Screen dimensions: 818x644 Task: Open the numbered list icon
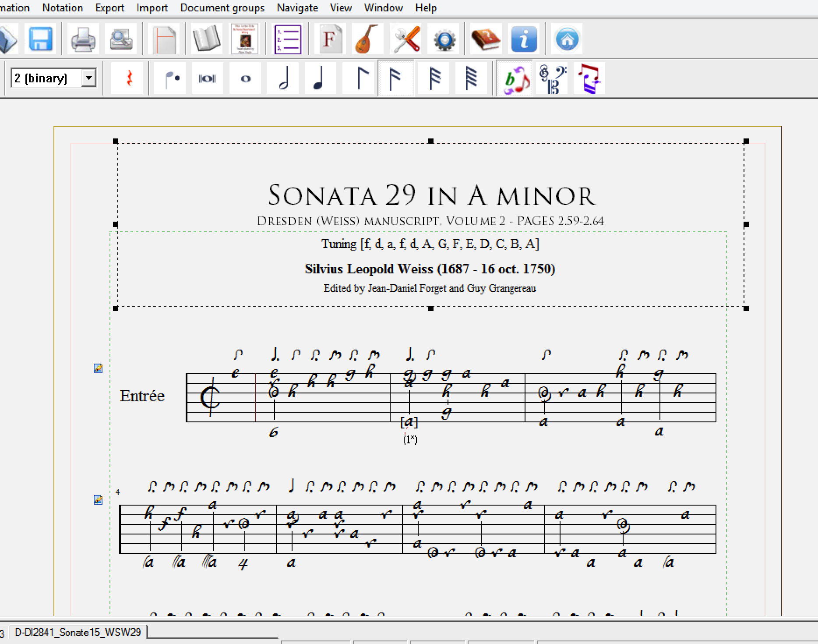(288, 39)
